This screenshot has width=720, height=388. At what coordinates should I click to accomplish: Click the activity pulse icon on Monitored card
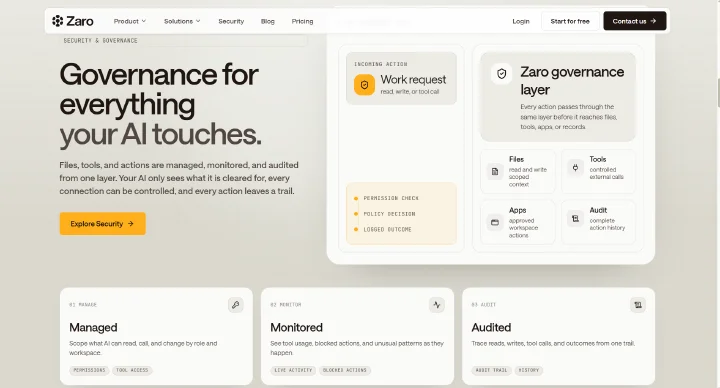pyautogui.click(x=437, y=304)
